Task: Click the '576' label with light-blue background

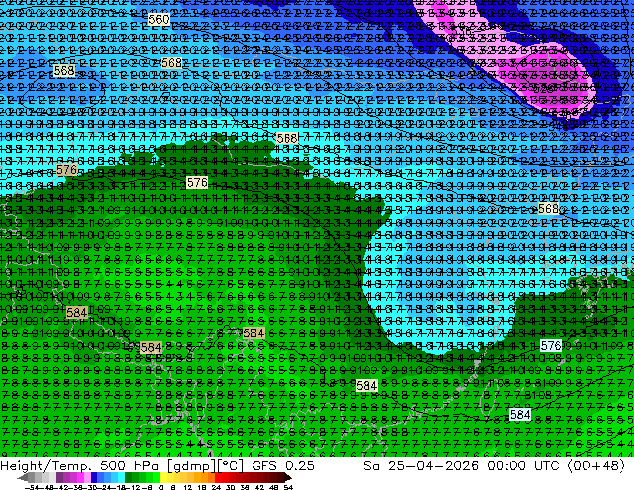Action: point(551,346)
